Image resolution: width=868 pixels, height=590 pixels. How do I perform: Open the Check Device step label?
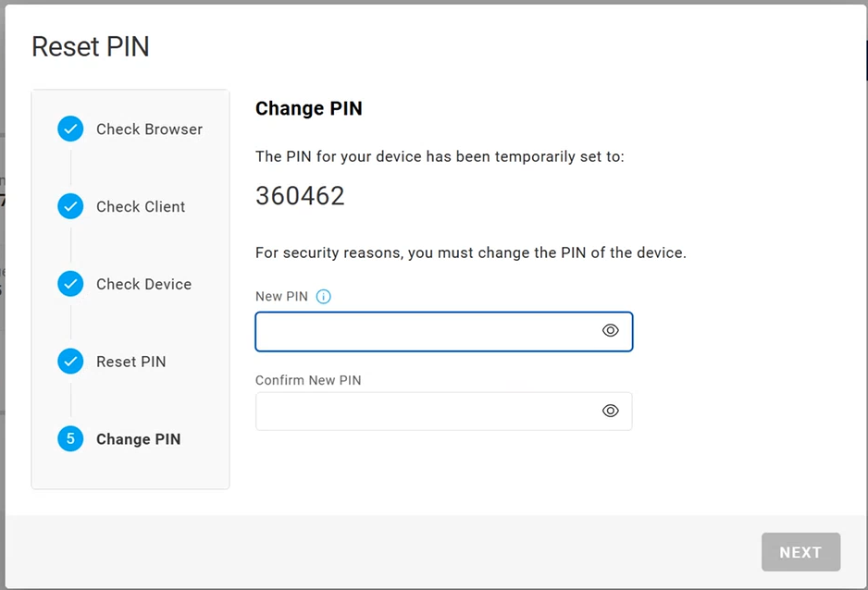click(144, 284)
